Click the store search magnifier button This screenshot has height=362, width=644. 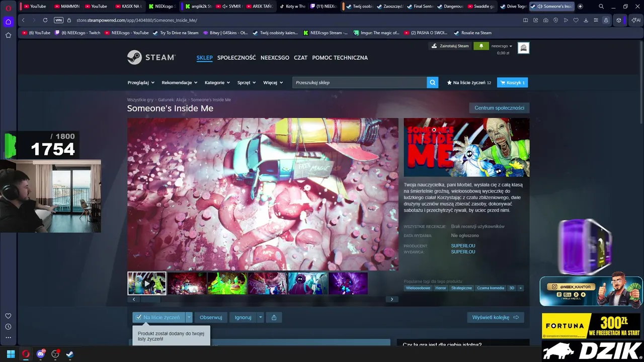click(x=433, y=82)
